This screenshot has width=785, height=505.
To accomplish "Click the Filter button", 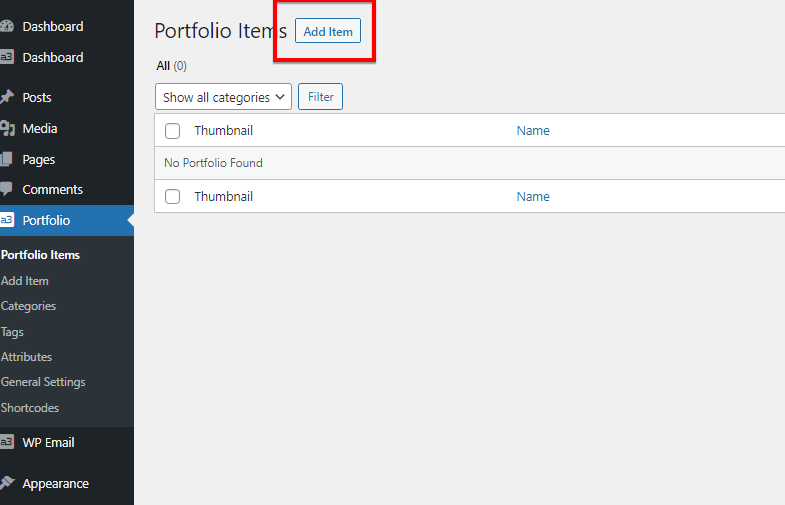I will [x=320, y=97].
